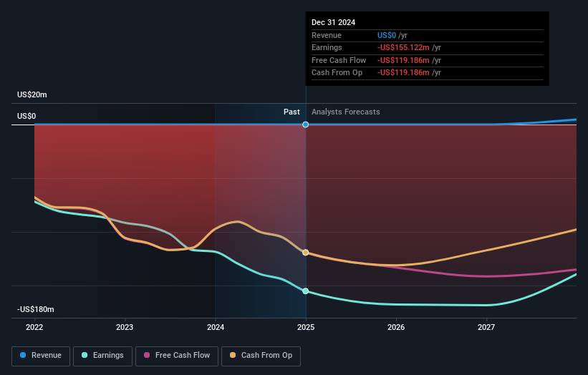The height and width of the screenshot is (375, 588).
Task: Toggle the Cash From Op legend button
Action: pyautogui.click(x=261, y=356)
